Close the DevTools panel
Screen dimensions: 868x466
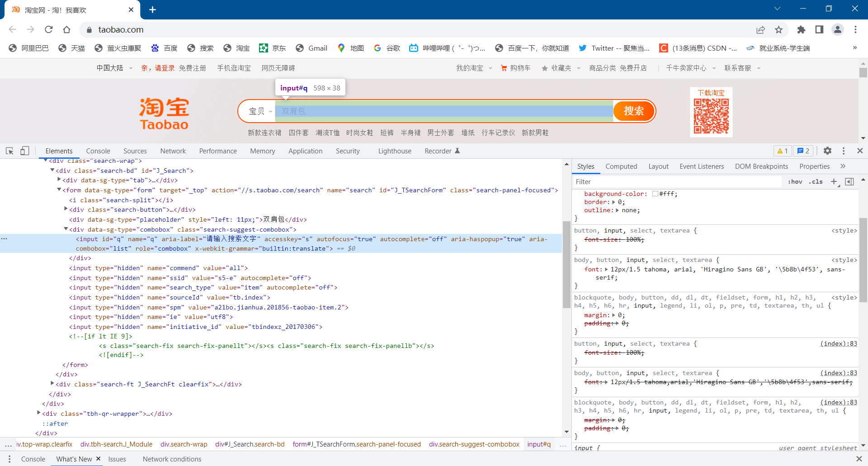860,151
